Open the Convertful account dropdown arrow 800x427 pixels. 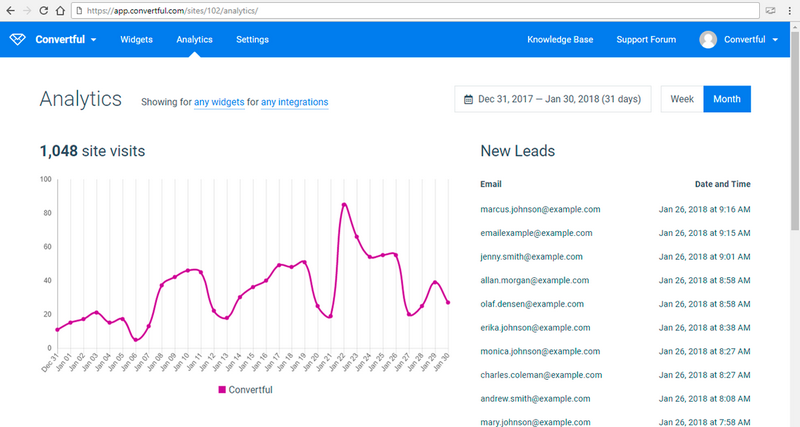point(775,40)
